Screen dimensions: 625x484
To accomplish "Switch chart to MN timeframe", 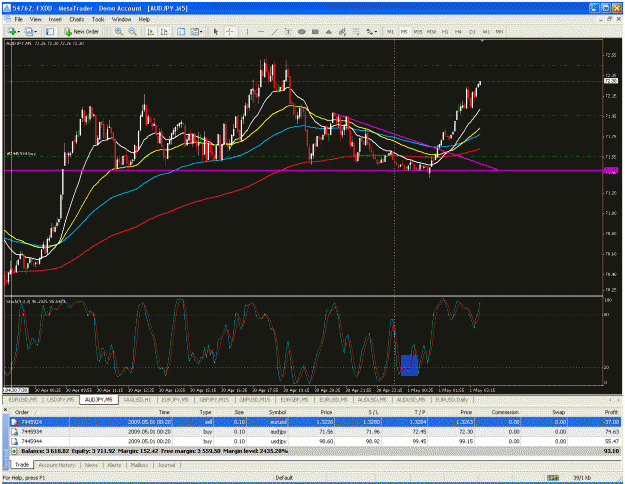I will (x=499, y=31).
